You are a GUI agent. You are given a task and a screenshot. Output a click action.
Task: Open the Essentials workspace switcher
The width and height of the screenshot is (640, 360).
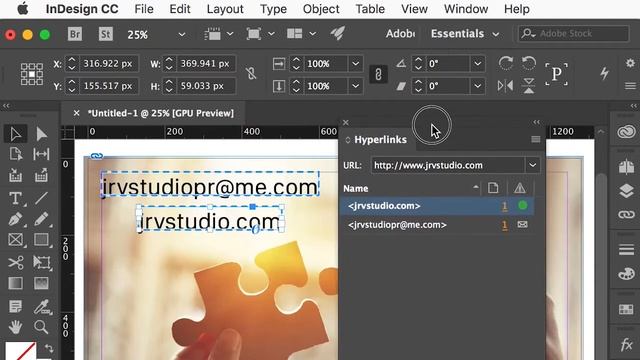(x=465, y=34)
